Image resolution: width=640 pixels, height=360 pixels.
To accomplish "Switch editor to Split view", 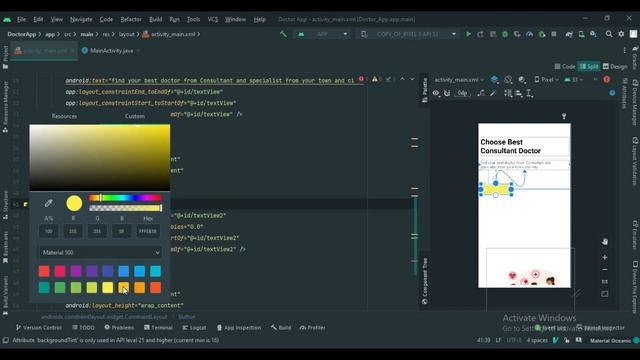I will (x=589, y=67).
